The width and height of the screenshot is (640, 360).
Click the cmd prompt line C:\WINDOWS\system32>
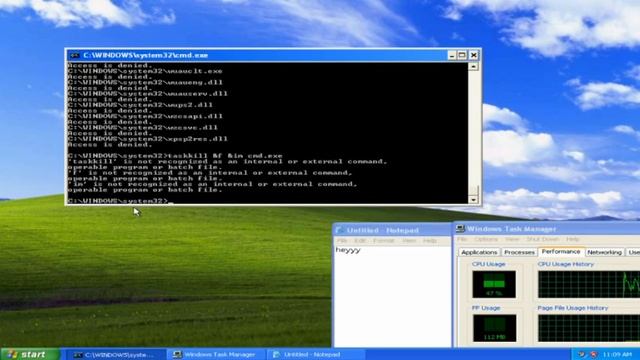coord(118,201)
